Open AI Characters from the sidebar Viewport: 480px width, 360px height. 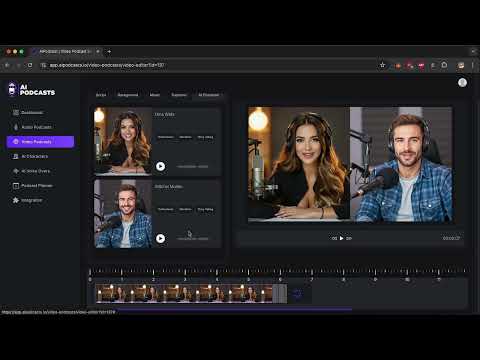point(30,156)
